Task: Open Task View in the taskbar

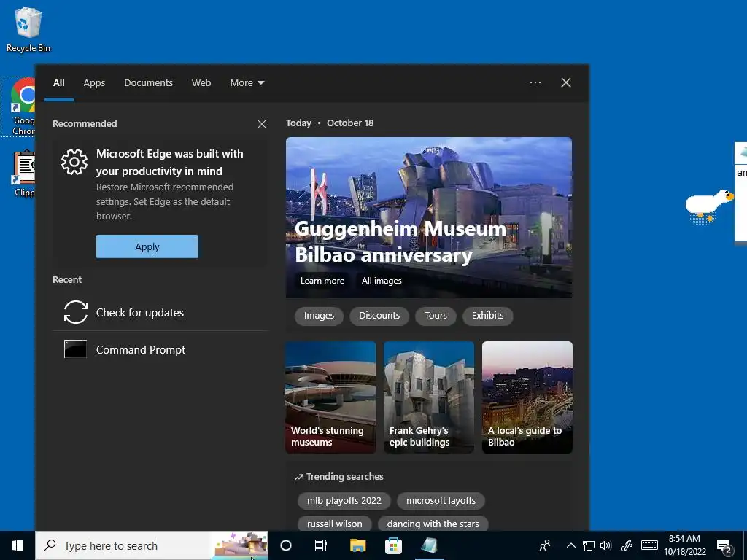Action: (x=321, y=545)
